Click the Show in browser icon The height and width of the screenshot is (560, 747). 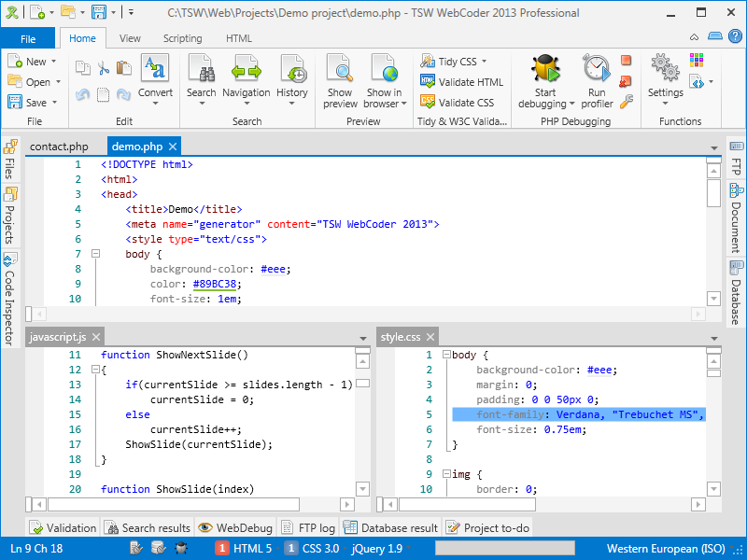tap(384, 70)
